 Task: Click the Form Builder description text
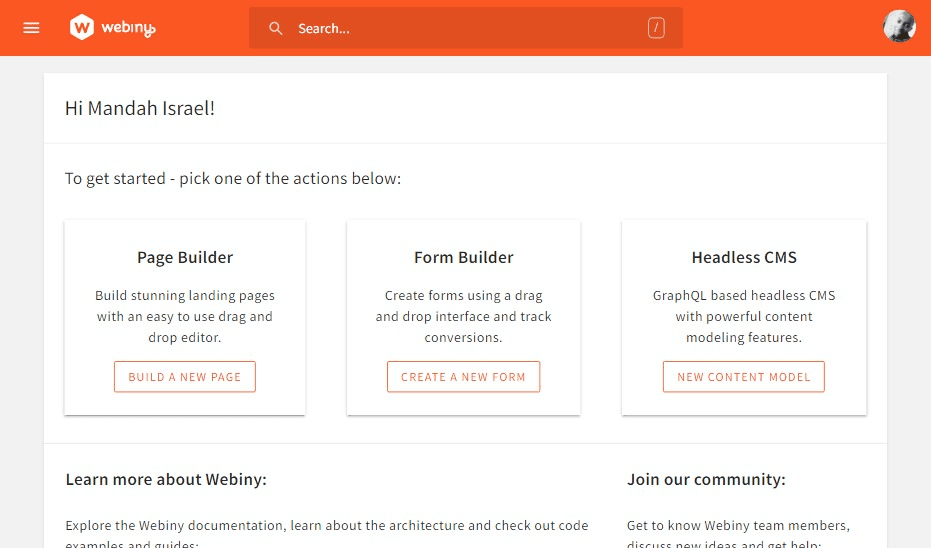(464, 316)
